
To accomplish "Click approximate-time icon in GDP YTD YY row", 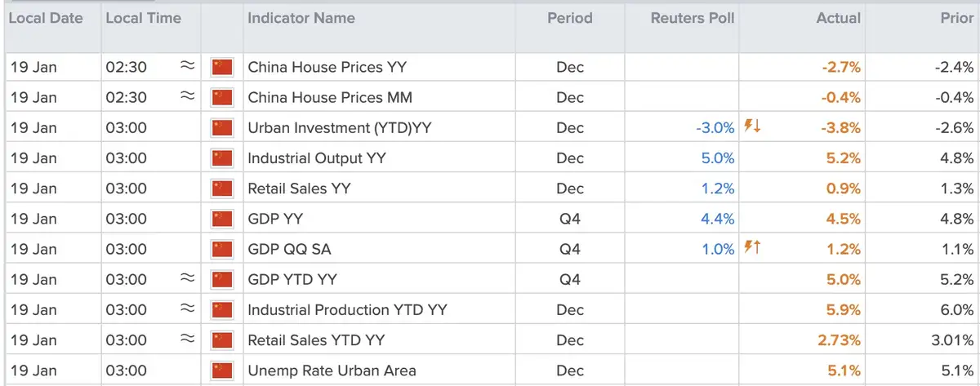I will (187, 278).
